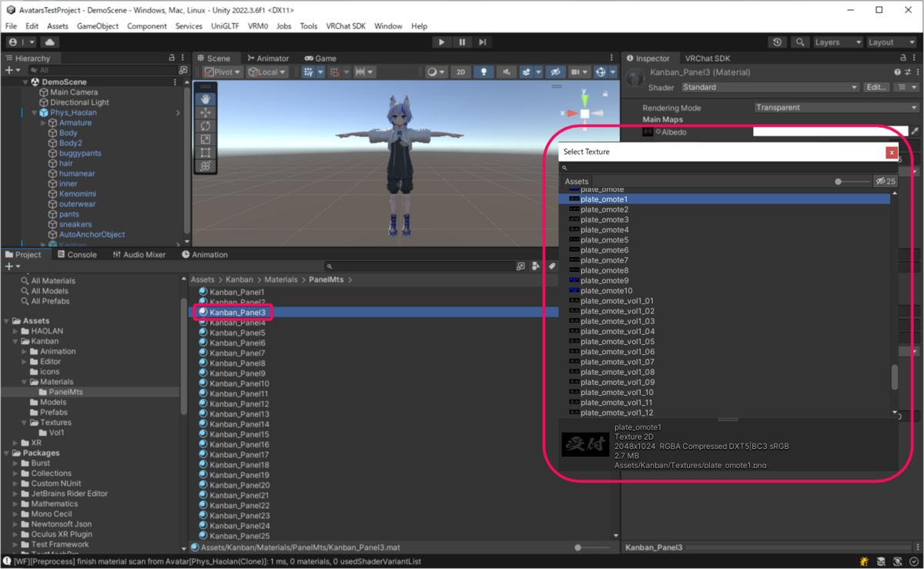Open the Local handle rotation dropdown
Image resolution: width=924 pixels, height=569 pixels.
267,72
